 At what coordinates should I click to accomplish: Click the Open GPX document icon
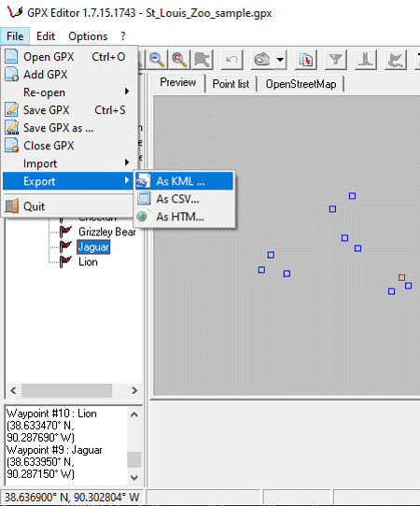(12, 56)
